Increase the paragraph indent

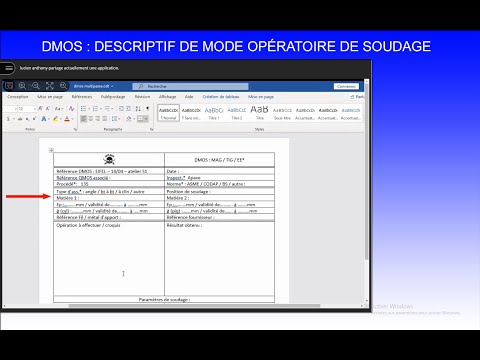coord(128,108)
